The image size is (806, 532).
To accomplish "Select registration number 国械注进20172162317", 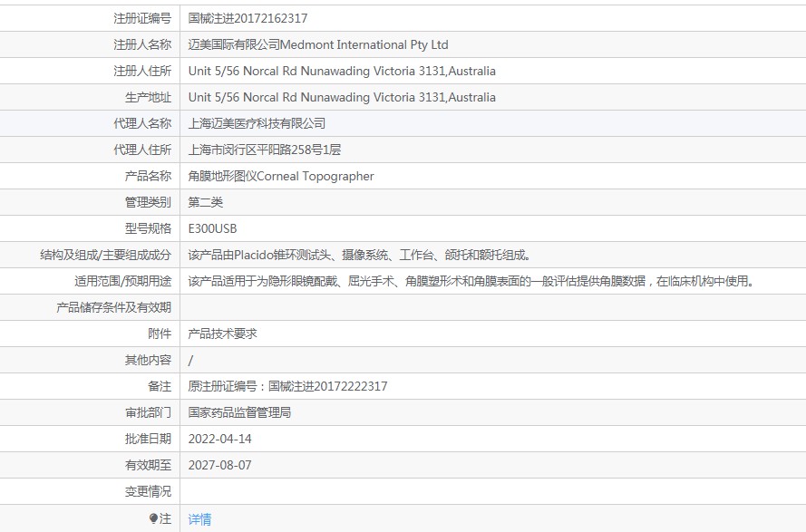I will (248, 18).
